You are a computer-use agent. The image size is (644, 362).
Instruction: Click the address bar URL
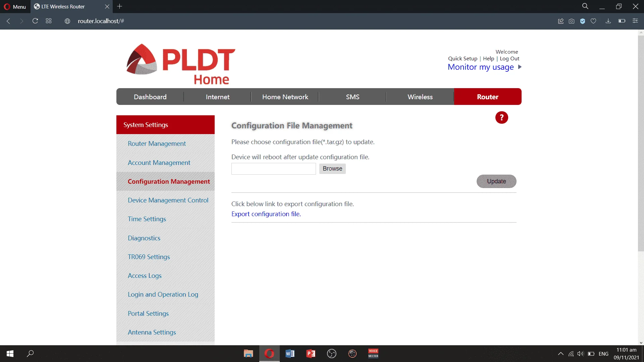(x=101, y=21)
